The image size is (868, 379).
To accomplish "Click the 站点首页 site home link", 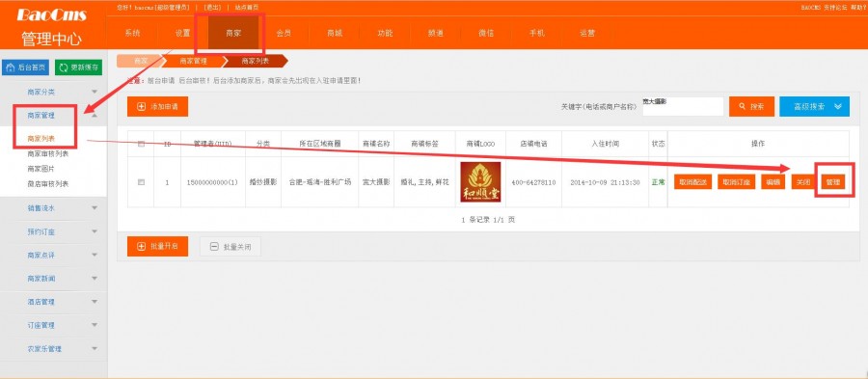I will point(246,7).
